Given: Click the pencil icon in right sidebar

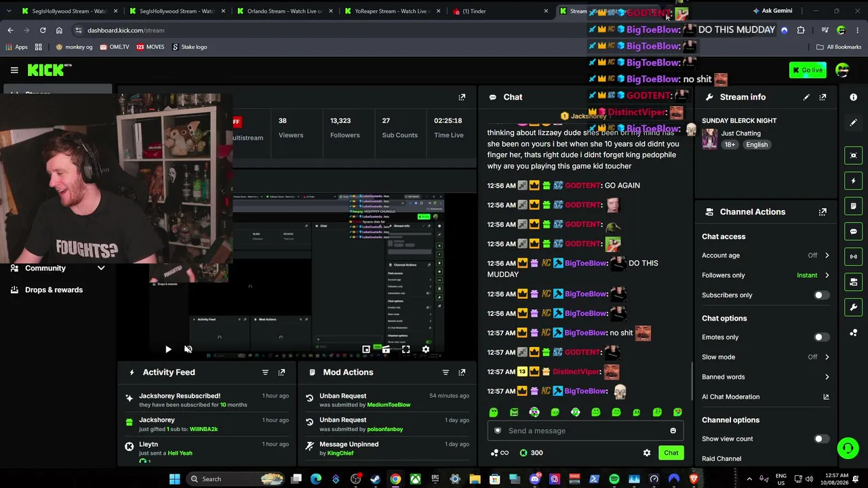Looking at the screenshot, I should pyautogui.click(x=853, y=123).
